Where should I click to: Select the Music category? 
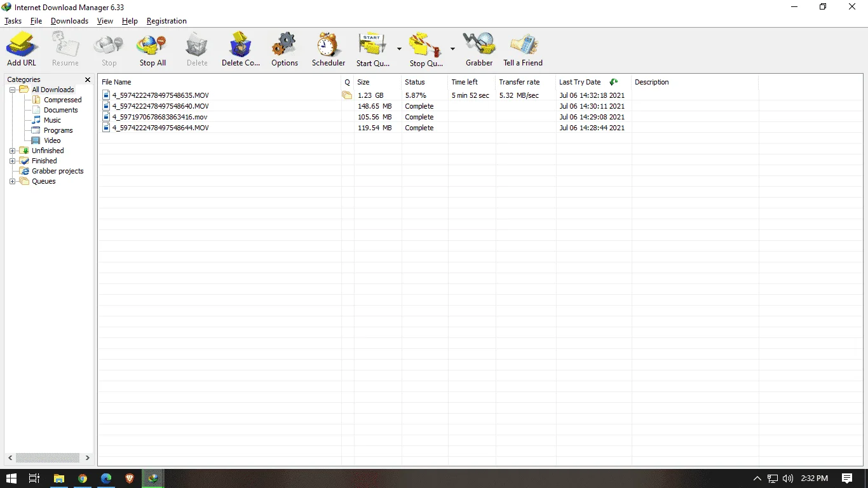click(52, 120)
